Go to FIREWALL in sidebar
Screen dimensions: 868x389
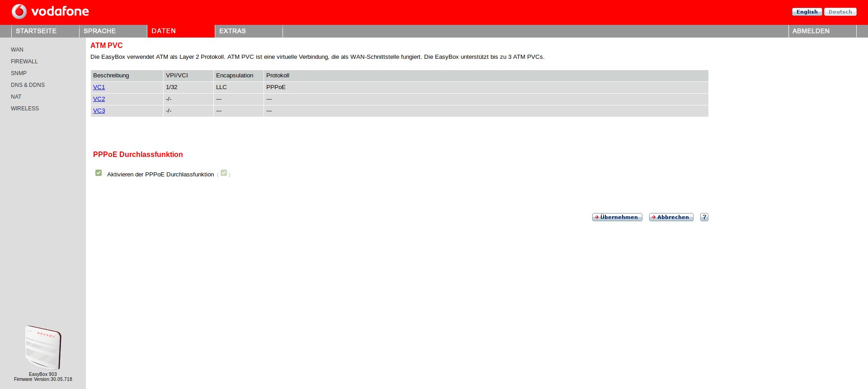click(x=24, y=62)
